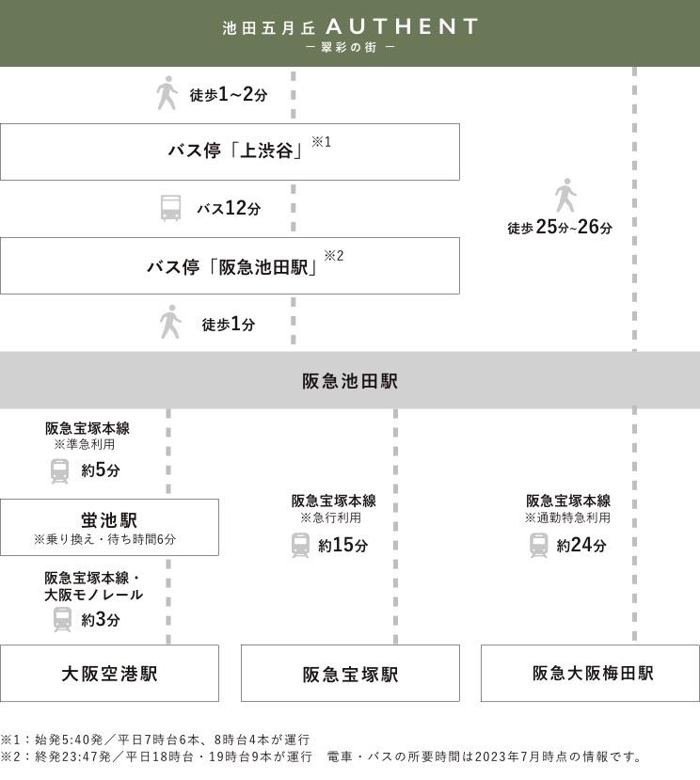Click the walking icon above 徒歩25分~26分
700x780 pixels.
(565, 196)
